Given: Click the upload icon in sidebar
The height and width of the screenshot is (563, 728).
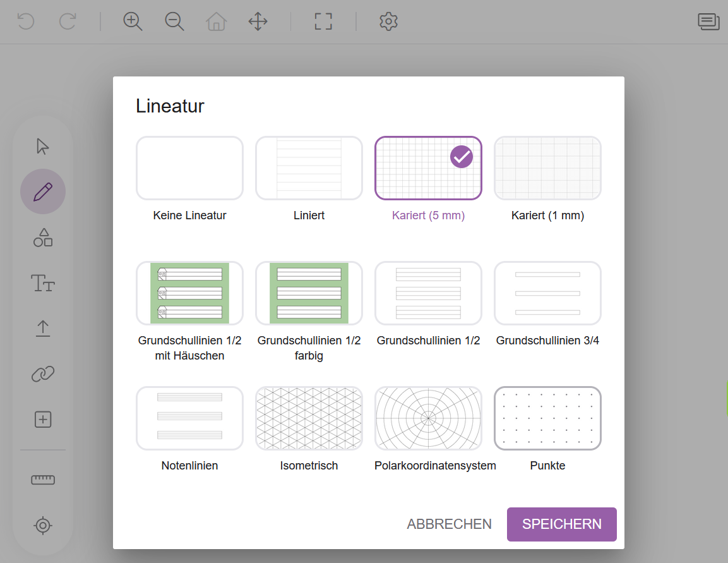Looking at the screenshot, I should click(x=43, y=329).
